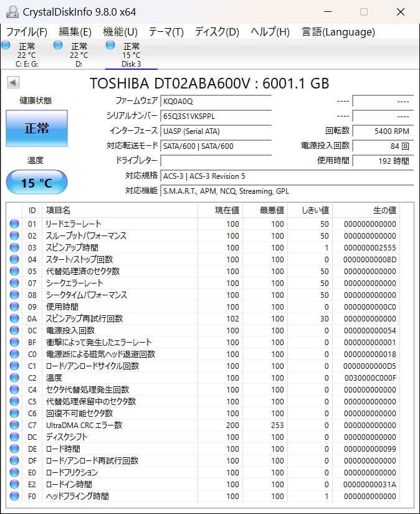Click blue status orb for attribute BF
Viewport: 420px width, 514px height.
14,342
